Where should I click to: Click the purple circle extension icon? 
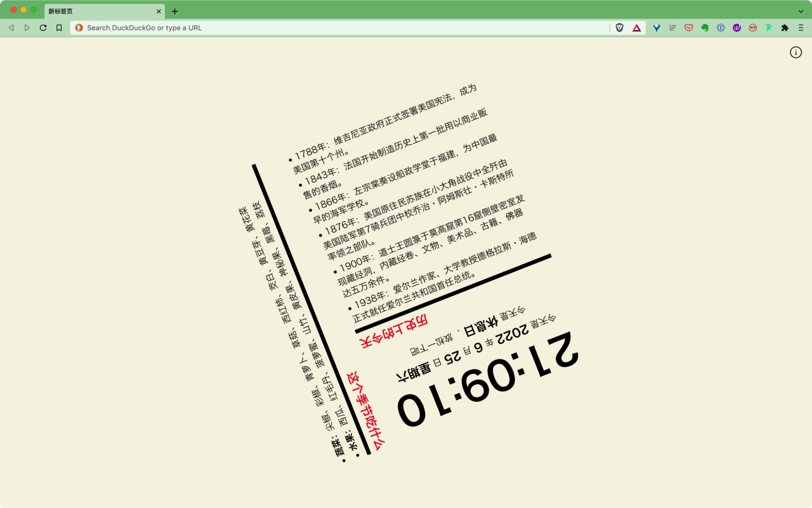pyautogui.click(x=737, y=28)
